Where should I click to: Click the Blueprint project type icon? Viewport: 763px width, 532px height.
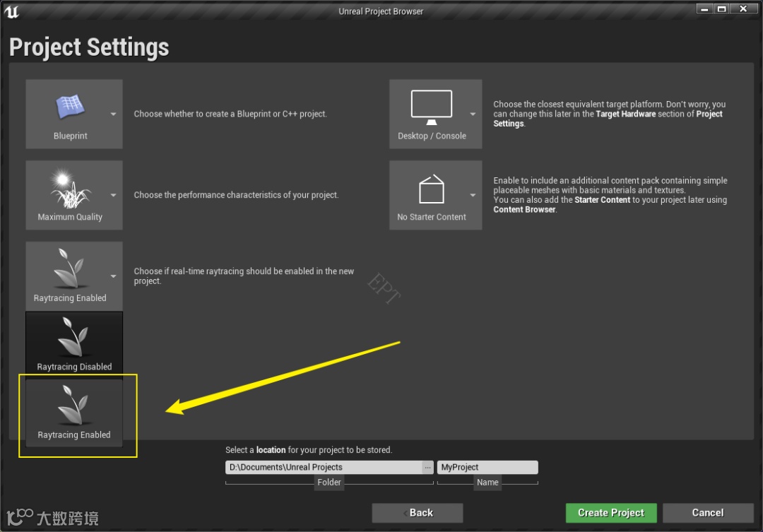coord(71,107)
